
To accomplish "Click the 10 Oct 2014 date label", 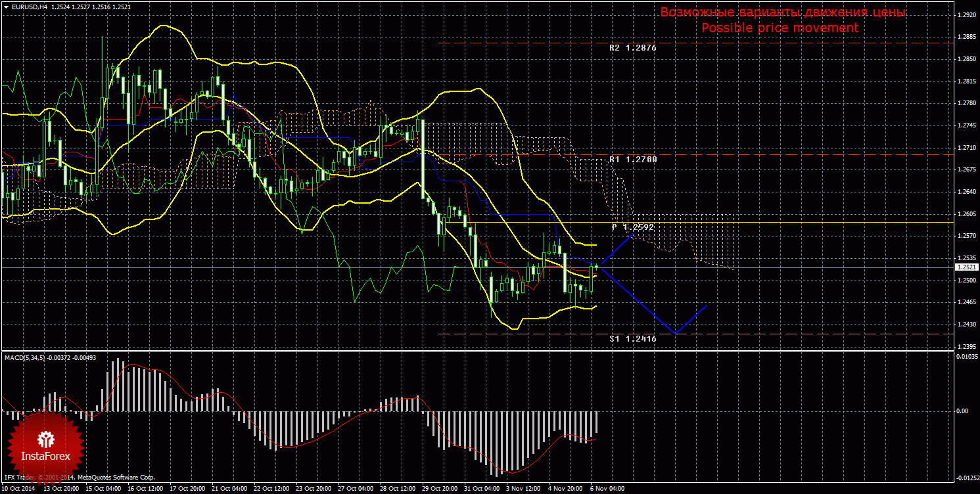I will click(x=18, y=489).
